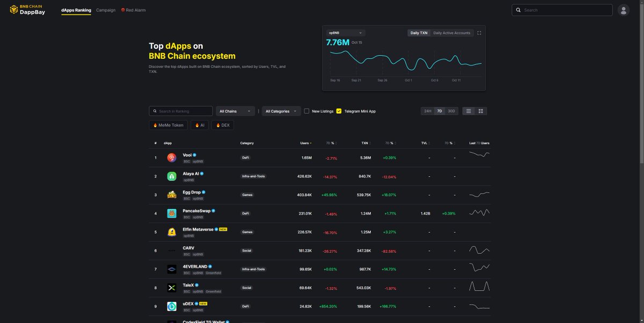Viewport: 644px width, 323px height.
Task: Open the All Chains dropdown
Action: (x=236, y=111)
